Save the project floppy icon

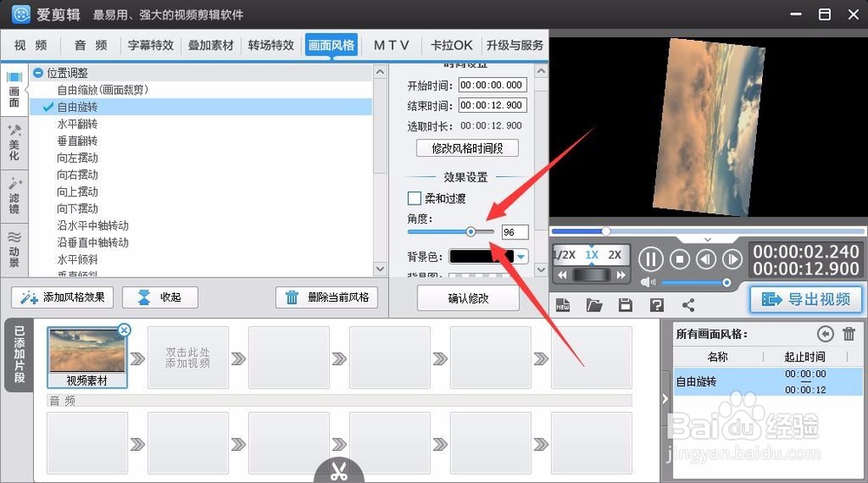(x=626, y=305)
